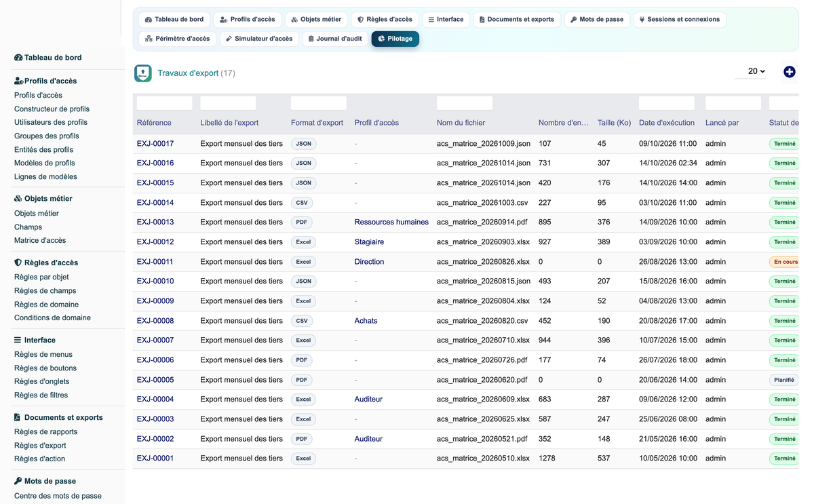Click the Mots de passe sidebar key icon
This screenshot has height=504, width=814.
coord(18,481)
